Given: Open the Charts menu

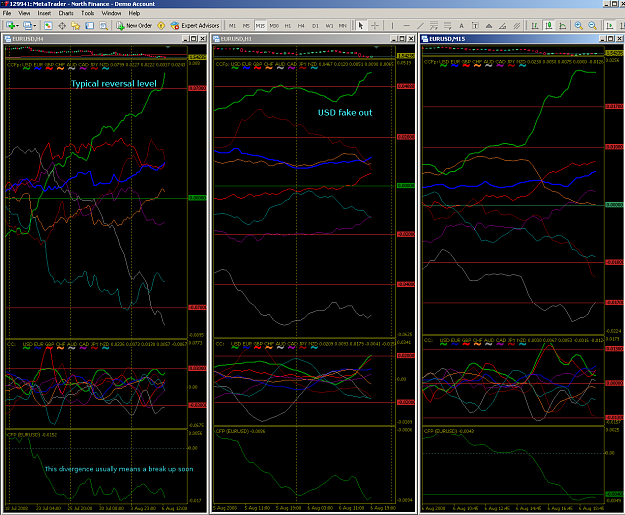Looking at the screenshot, I should point(66,13).
